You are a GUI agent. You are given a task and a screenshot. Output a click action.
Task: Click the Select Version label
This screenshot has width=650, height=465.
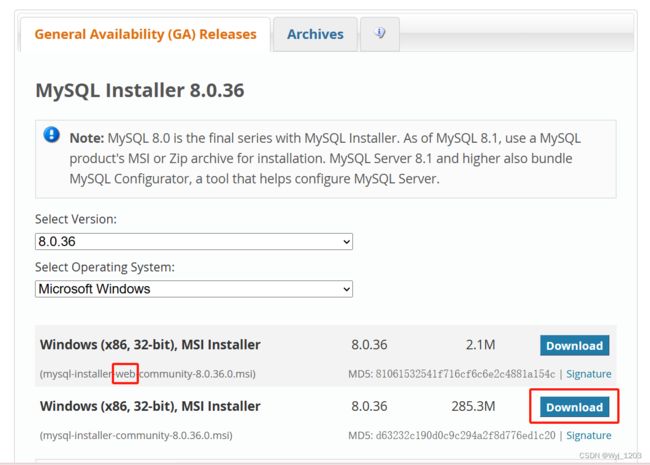click(76, 219)
